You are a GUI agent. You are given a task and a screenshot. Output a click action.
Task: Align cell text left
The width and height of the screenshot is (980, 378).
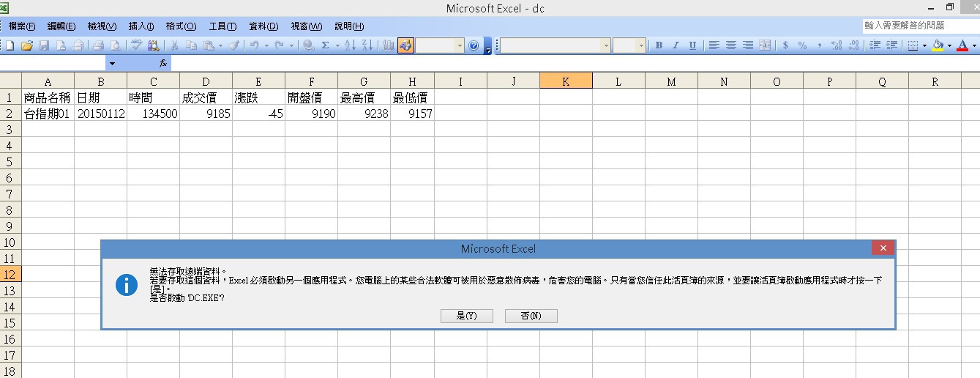point(714,45)
